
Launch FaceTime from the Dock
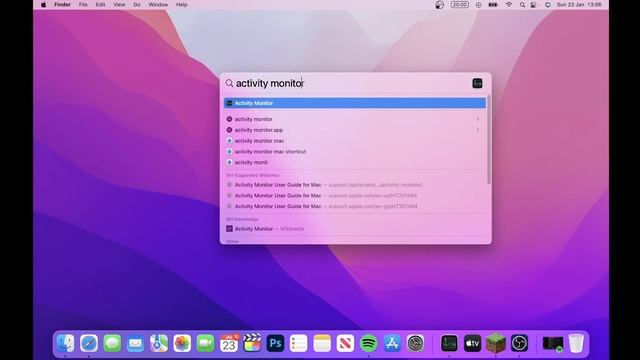(x=205, y=343)
